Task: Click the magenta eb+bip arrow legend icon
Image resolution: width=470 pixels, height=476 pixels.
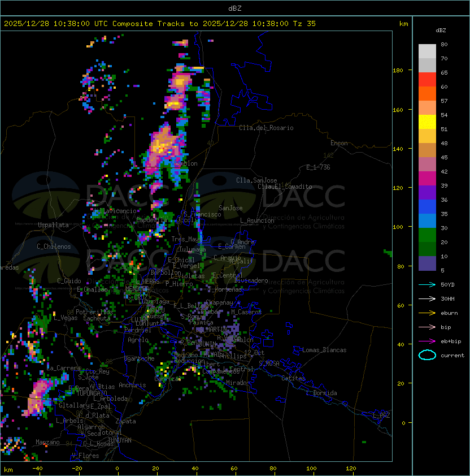Action: point(427,341)
